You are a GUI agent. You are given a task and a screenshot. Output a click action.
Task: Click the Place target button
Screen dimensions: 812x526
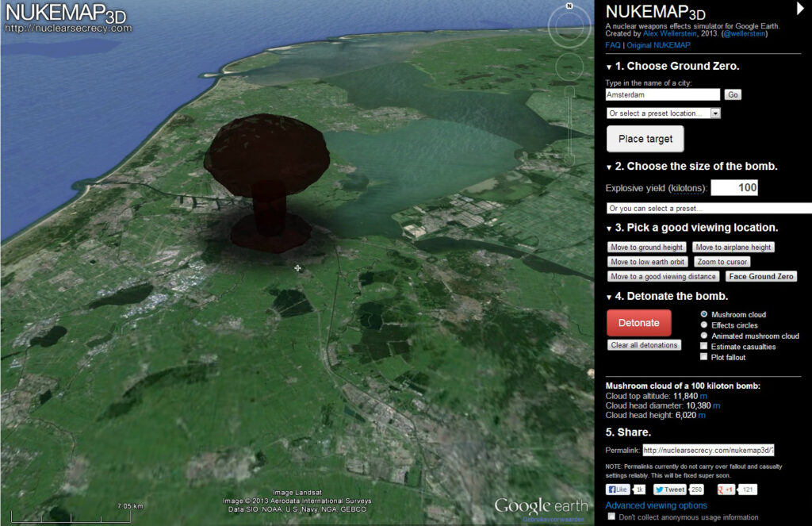[x=645, y=139]
